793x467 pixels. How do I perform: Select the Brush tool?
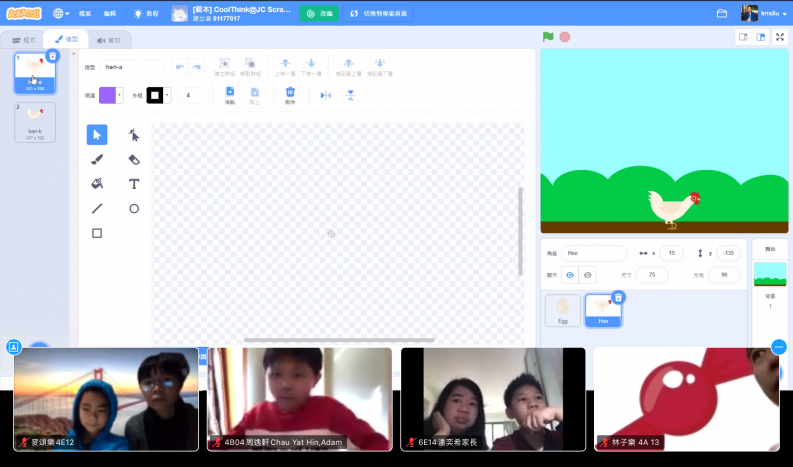tap(97, 159)
